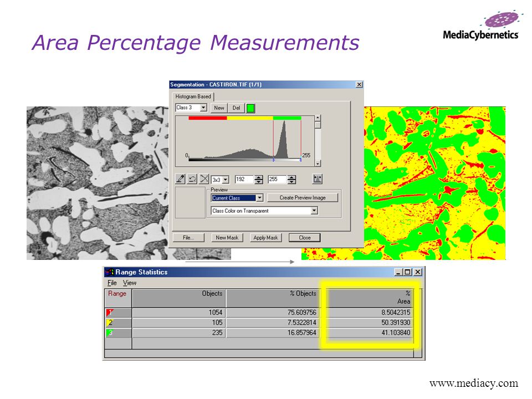The image size is (532, 399).
Task: Click the yellow range bar above histogram
Action: (250, 118)
